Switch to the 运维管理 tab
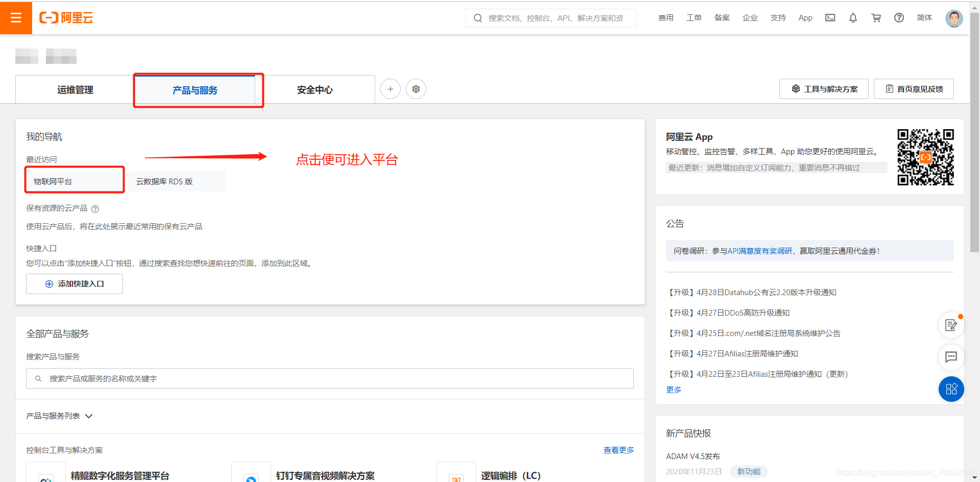Screen dimensions: 980x482 click(x=75, y=90)
